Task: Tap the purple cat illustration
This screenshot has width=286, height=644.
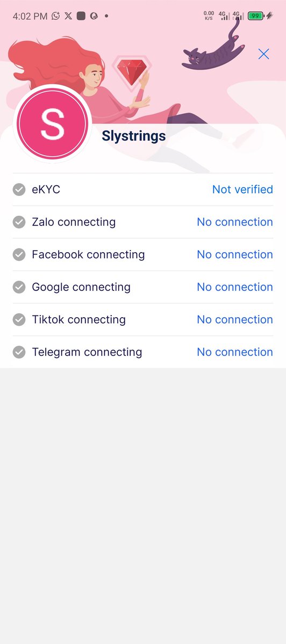Action: click(214, 47)
